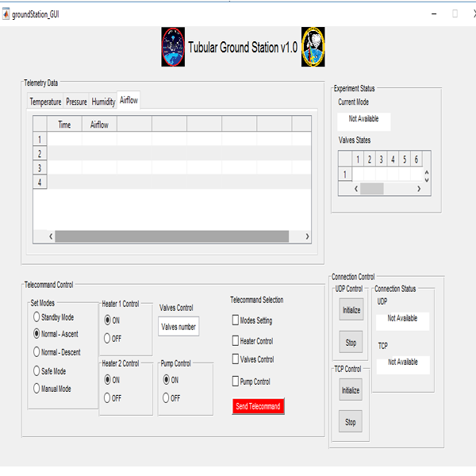Enable the Modes Setting checkbox
The height and width of the screenshot is (476, 476).
235,321
